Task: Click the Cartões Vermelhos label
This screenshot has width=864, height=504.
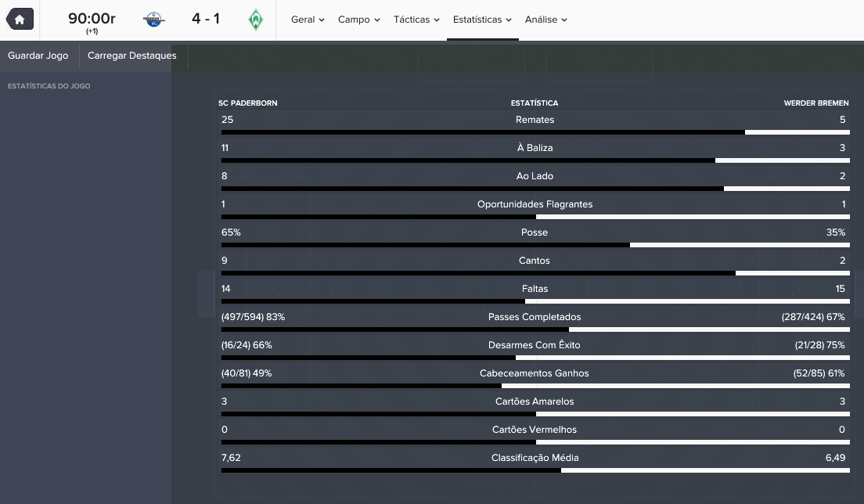Action: click(535, 429)
